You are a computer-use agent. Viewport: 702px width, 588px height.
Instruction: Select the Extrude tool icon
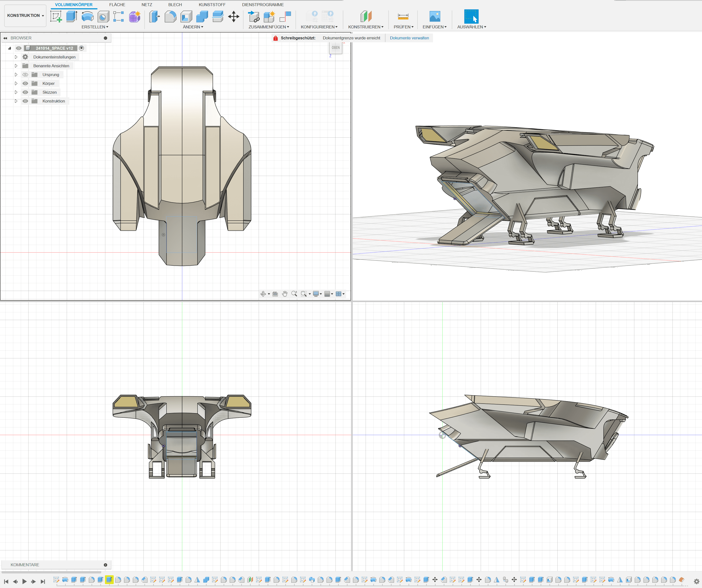[71, 16]
